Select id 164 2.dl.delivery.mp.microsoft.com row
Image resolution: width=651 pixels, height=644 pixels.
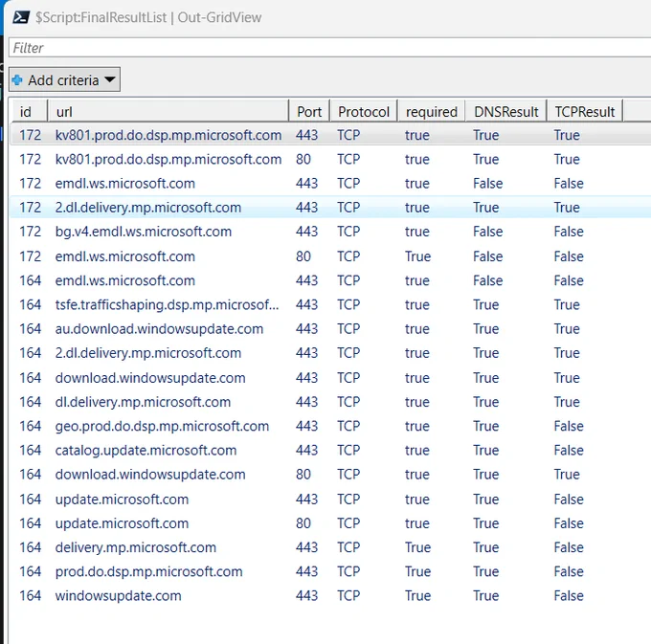click(330, 353)
